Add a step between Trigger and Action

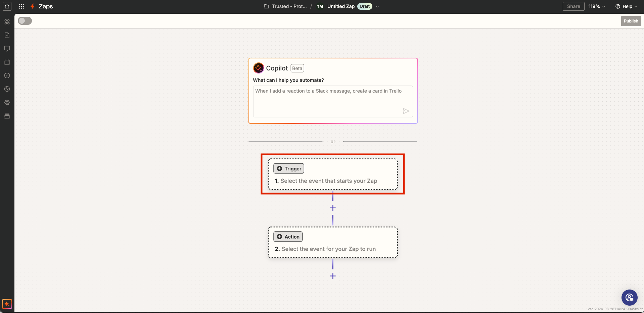pyautogui.click(x=333, y=208)
